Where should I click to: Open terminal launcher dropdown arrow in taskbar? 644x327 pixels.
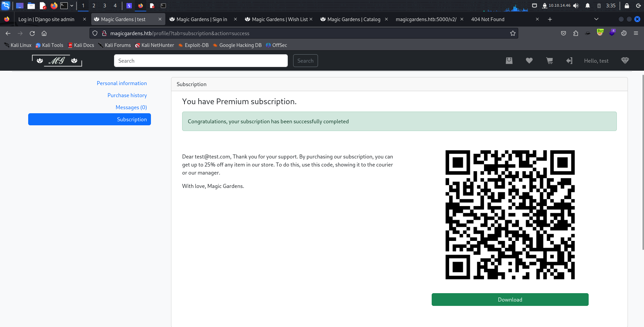click(72, 6)
